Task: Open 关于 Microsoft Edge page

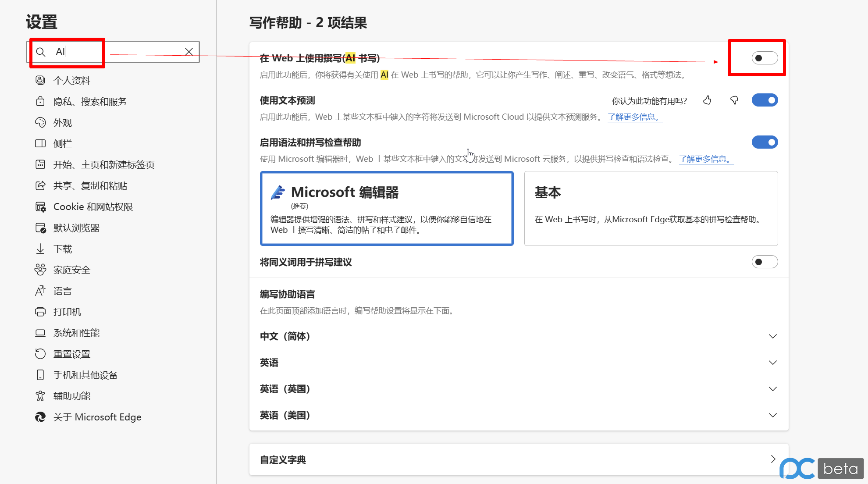Action: point(97,417)
